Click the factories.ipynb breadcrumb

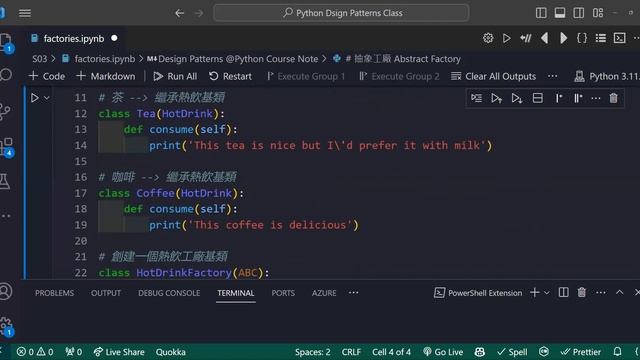click(x=104, y=59)
